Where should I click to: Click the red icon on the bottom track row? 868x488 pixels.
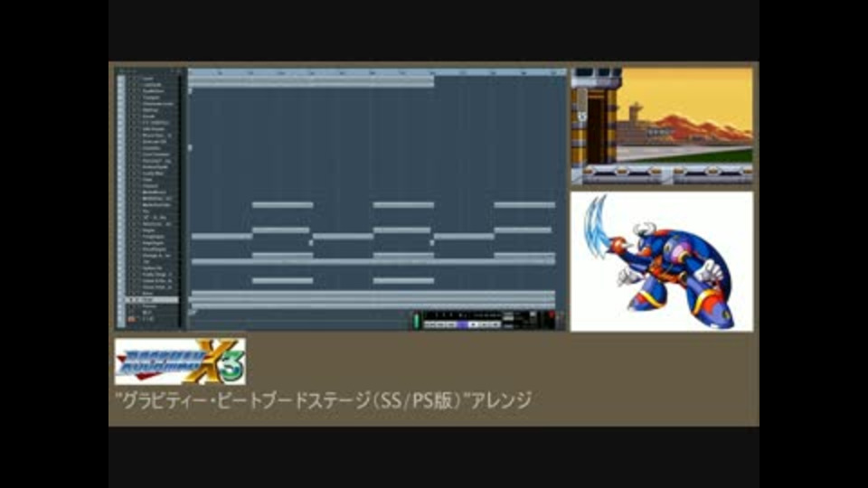pos(131,319)
